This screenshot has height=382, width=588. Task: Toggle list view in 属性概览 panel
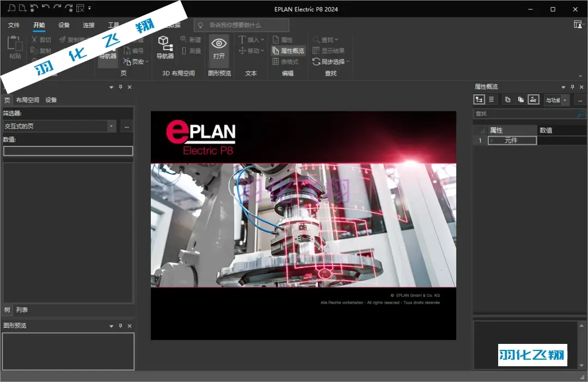coord(491,100)
